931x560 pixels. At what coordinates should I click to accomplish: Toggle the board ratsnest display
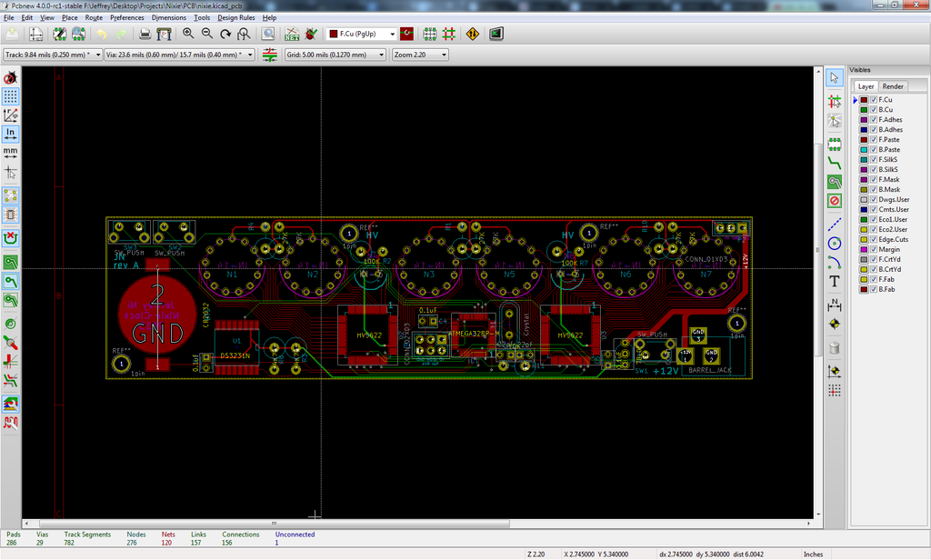point(11,195)
